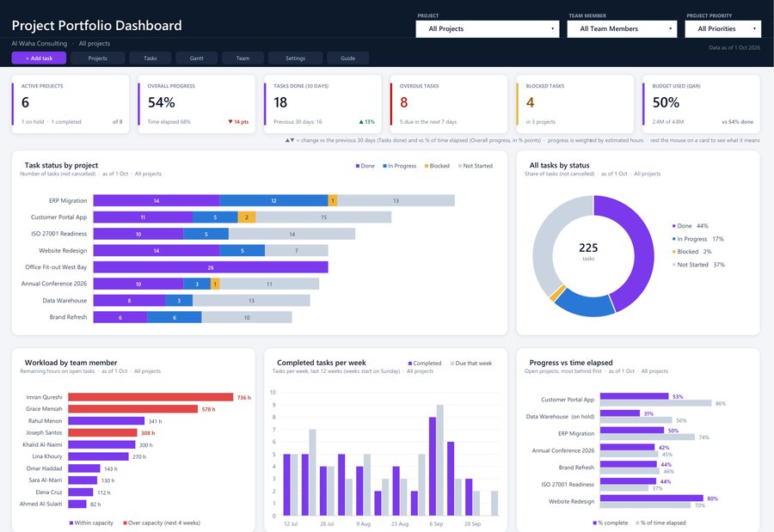Click the Active Projects card value 6

click(x=25, y=102)
